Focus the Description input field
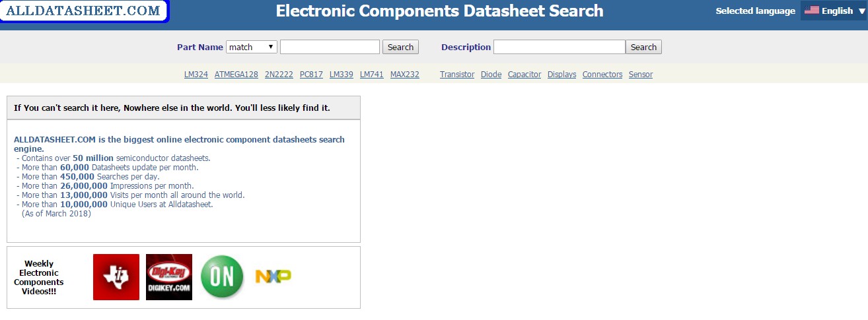This screenshot has width=868, height=320. click(559, 47)
